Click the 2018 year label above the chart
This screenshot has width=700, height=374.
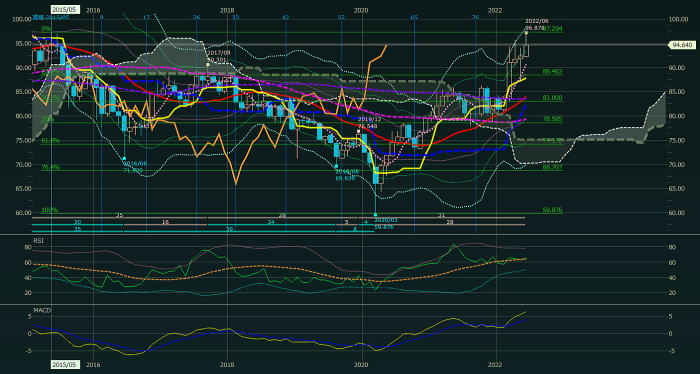(x=227, y=10)
